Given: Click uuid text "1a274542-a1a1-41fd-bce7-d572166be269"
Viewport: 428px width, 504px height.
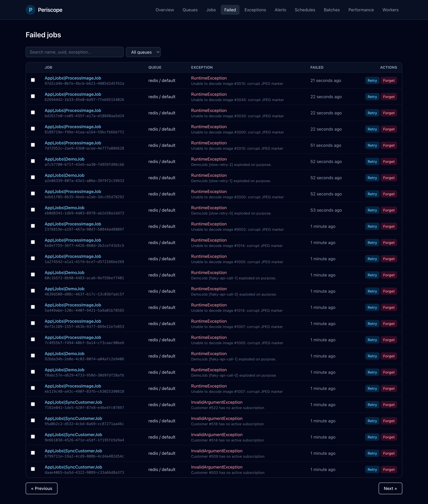Looking at the screenshot, I should [84, 262].
